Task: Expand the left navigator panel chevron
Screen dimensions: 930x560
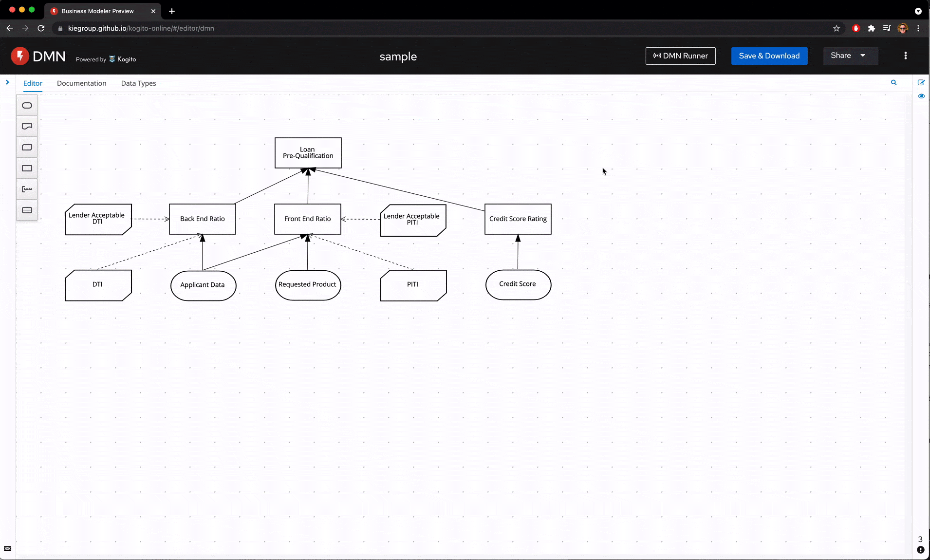Action: coord(7,82)
